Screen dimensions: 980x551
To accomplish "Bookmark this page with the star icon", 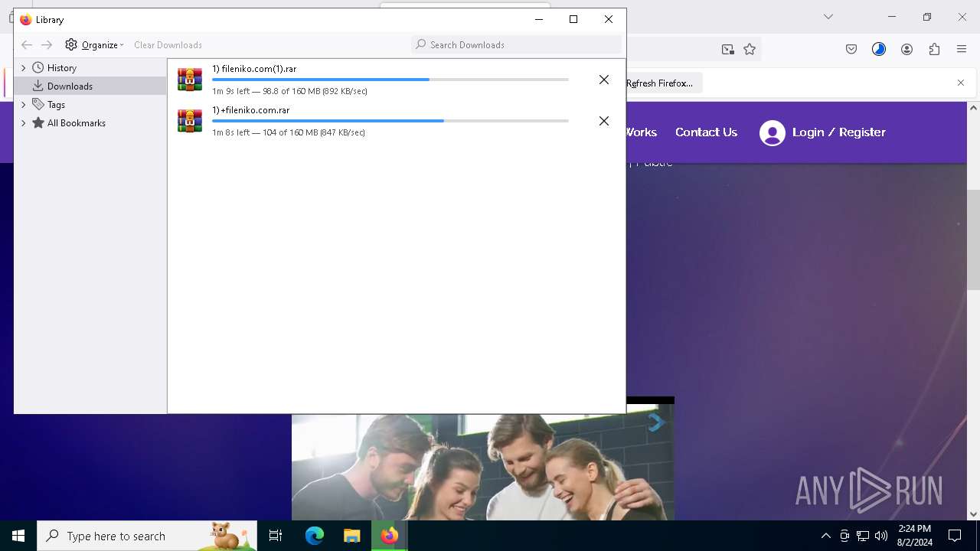I will (750, 49).
